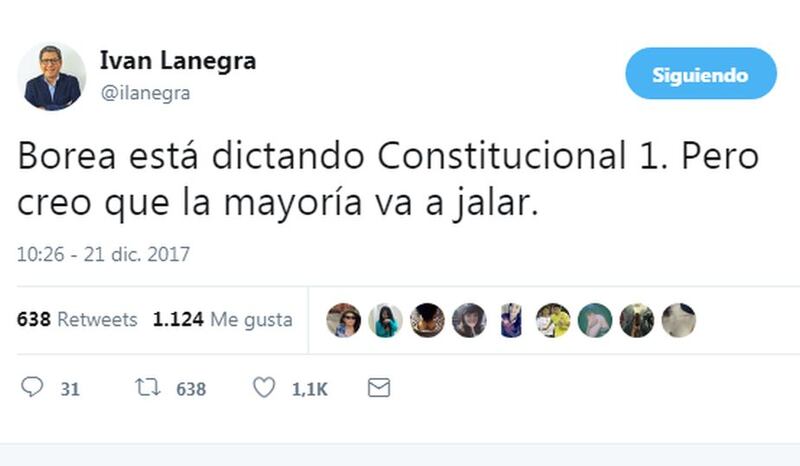Open fourth liker avatar thumbnail
The image size is (800, 466).
point(469,320)
